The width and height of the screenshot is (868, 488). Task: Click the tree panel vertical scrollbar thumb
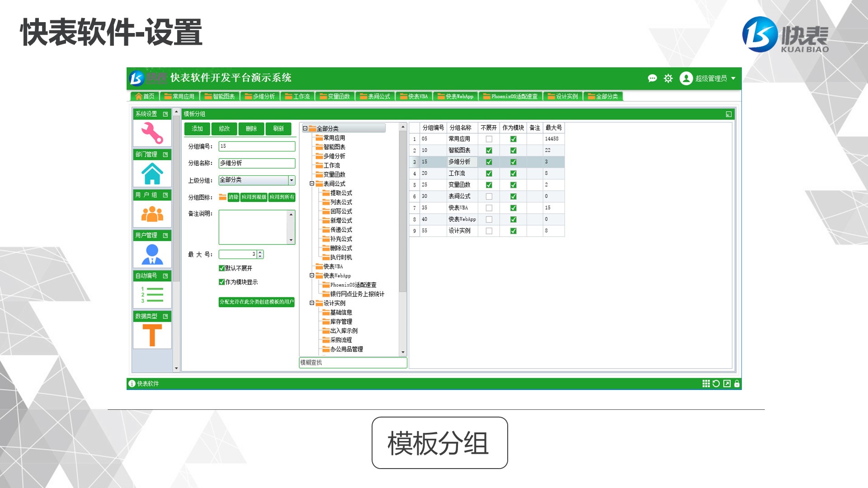pos(403,212)
